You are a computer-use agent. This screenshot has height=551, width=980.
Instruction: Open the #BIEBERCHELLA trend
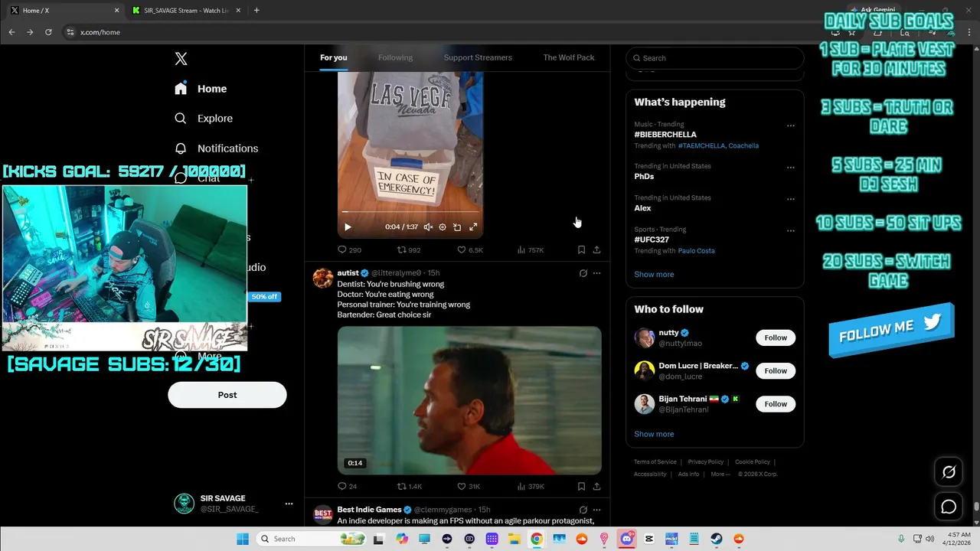(x=665, y=135)
